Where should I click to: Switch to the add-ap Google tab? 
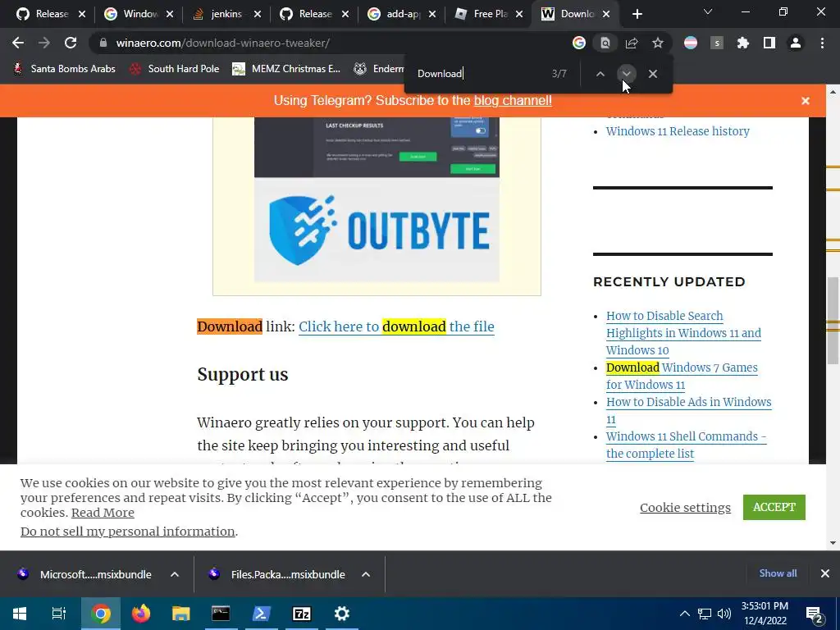(x=395, y=14)
